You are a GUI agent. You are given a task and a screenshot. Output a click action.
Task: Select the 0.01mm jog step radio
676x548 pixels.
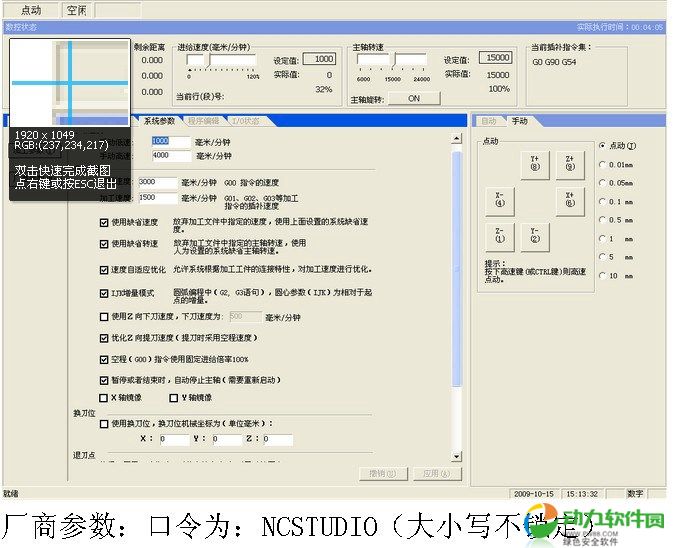coord(601,164)
